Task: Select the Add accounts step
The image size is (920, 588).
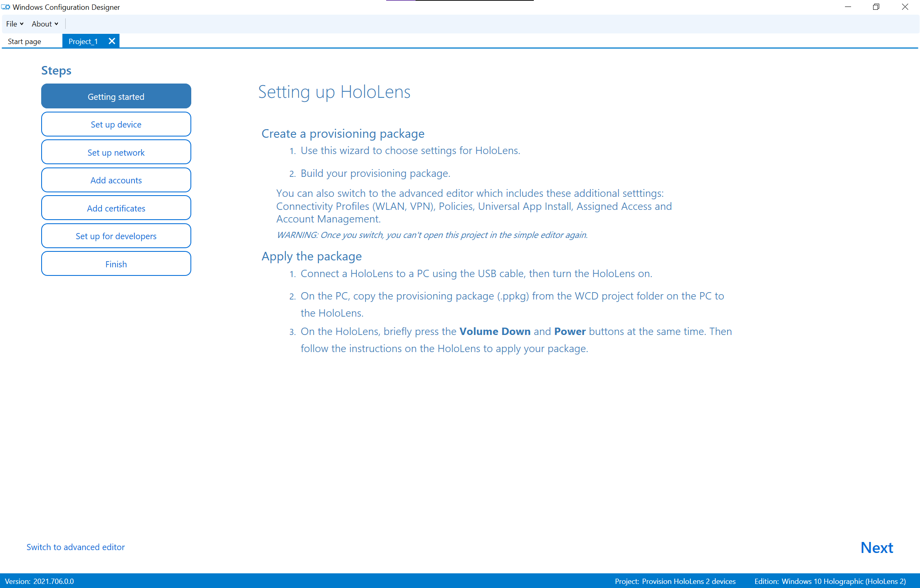Action: [116, 180]
